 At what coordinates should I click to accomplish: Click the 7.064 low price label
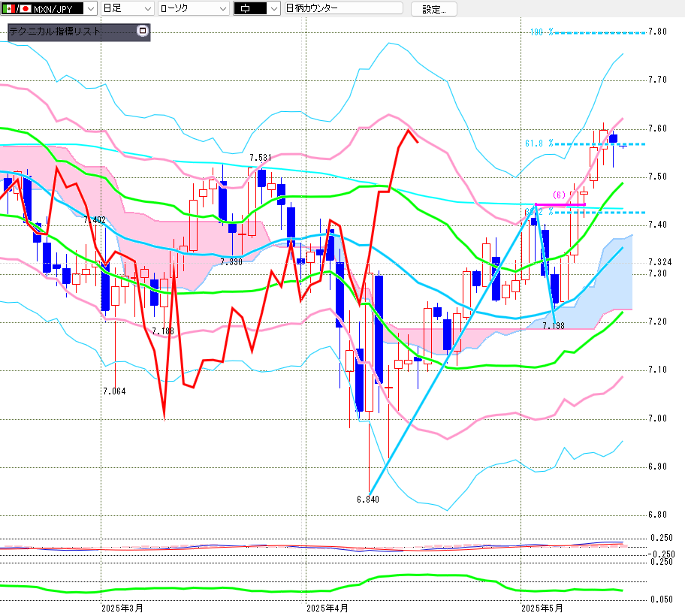coord(114,391)
